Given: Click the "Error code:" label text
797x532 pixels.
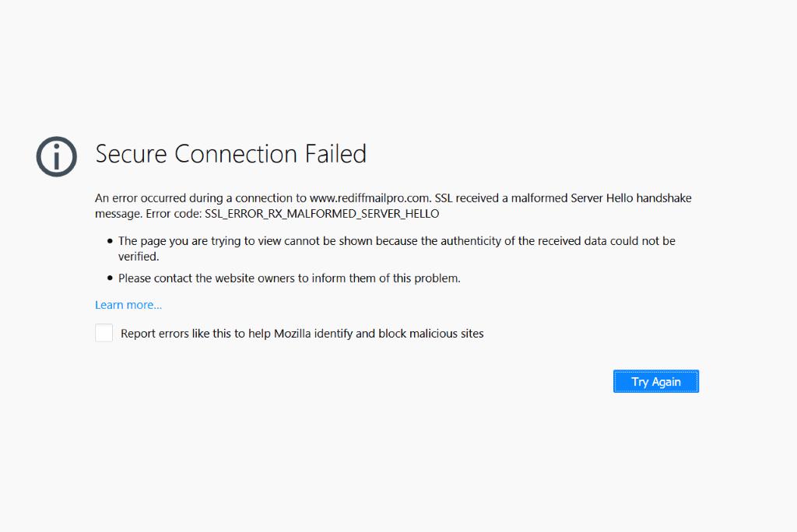Looking at the screenshot, I should (173, 213).
